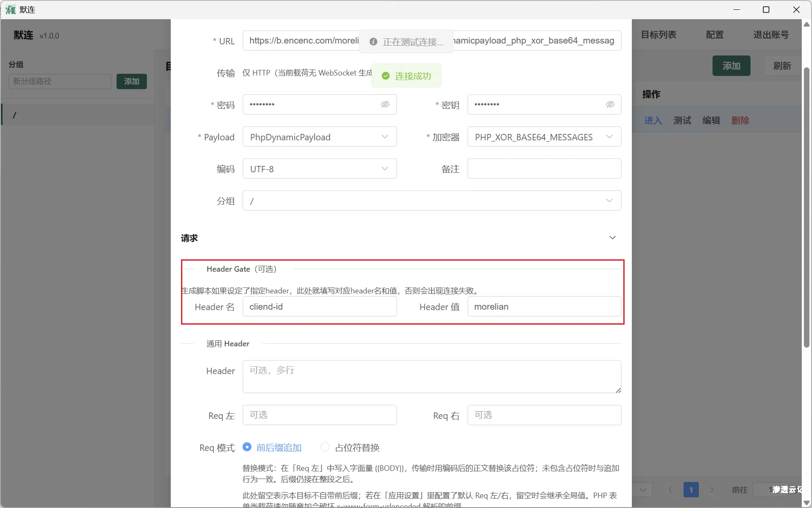Image resolution: width=812 pixels, height=508 pixels.
Task: Toggle visibility of the 密码 password field
Action: pos(386,105)
